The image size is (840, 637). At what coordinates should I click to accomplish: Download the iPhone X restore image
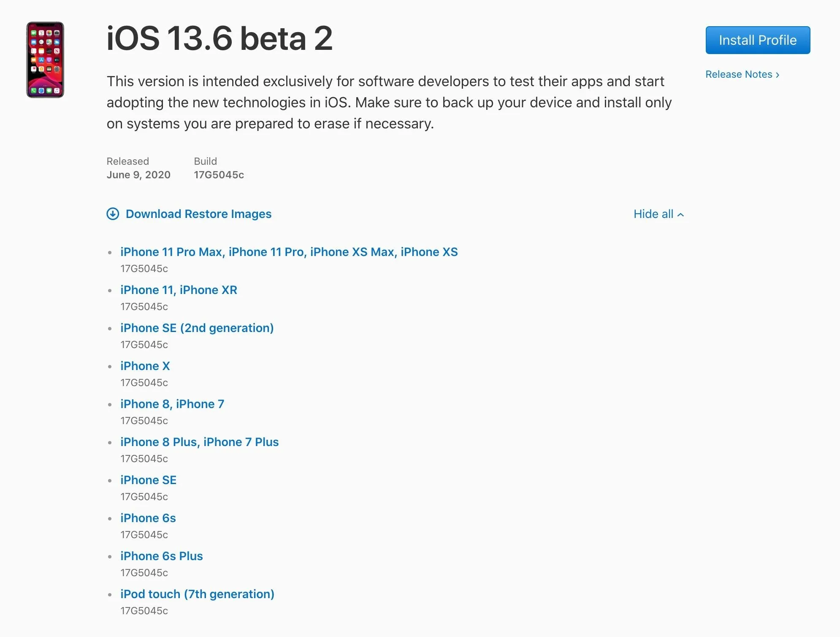coord(145,366)
